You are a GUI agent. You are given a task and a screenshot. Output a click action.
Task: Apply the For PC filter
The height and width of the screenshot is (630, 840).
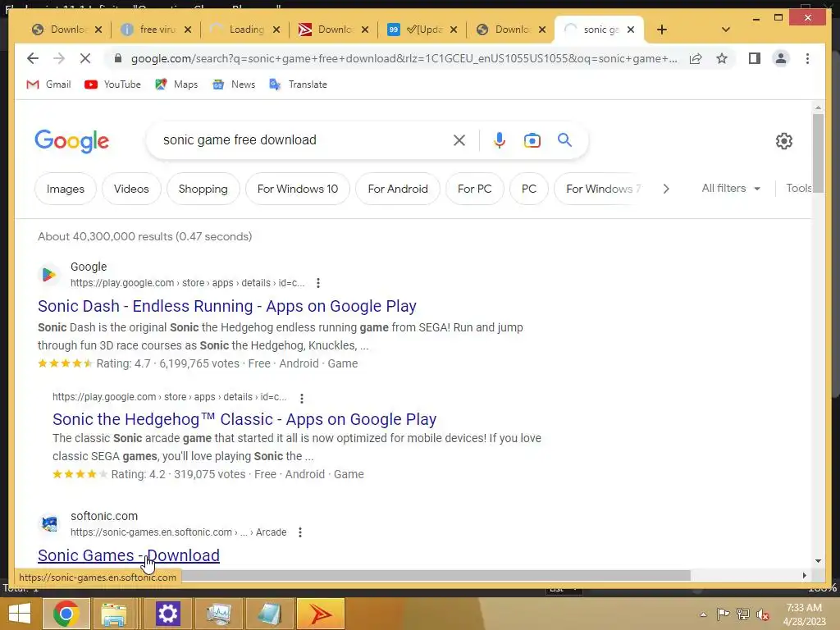pyautogui.click(x=475, y=189)
